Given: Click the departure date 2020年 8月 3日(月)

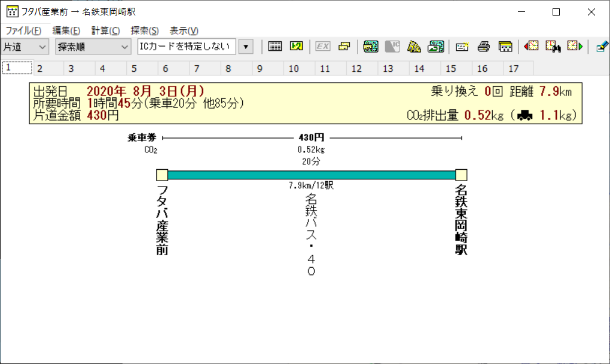Looking at the screenshot, I should click(x=145, y=91).
